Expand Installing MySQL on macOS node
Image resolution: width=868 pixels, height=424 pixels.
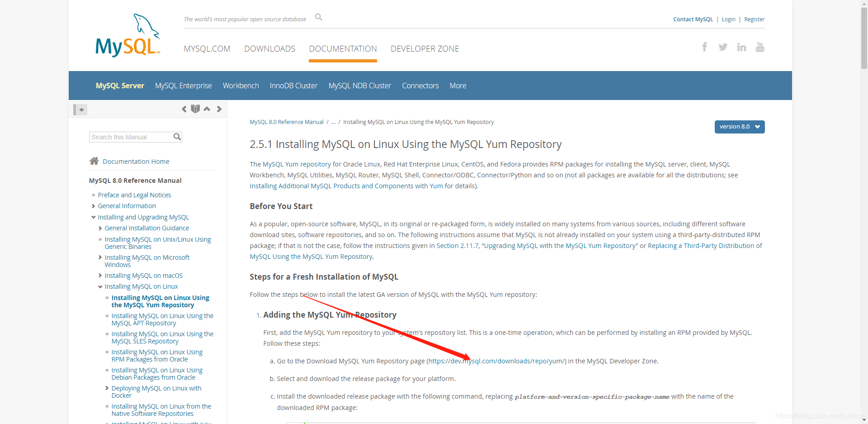pos(100,276)
